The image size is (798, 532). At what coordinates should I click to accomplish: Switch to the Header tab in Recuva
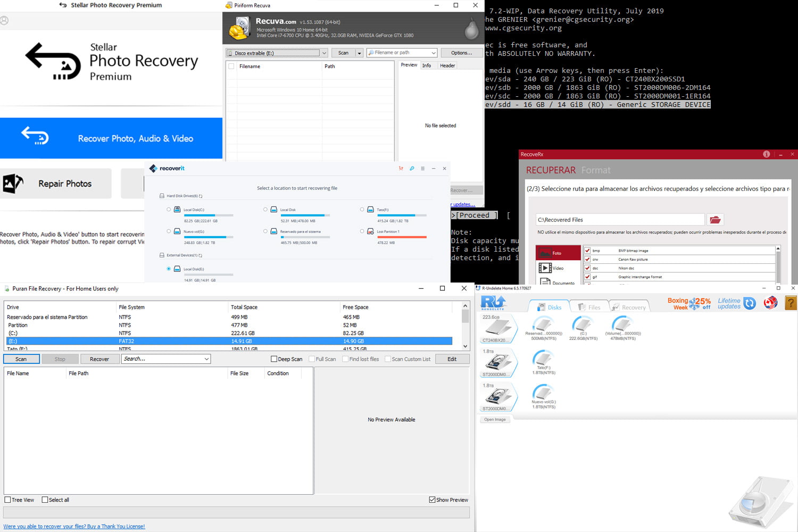(447, 65)
